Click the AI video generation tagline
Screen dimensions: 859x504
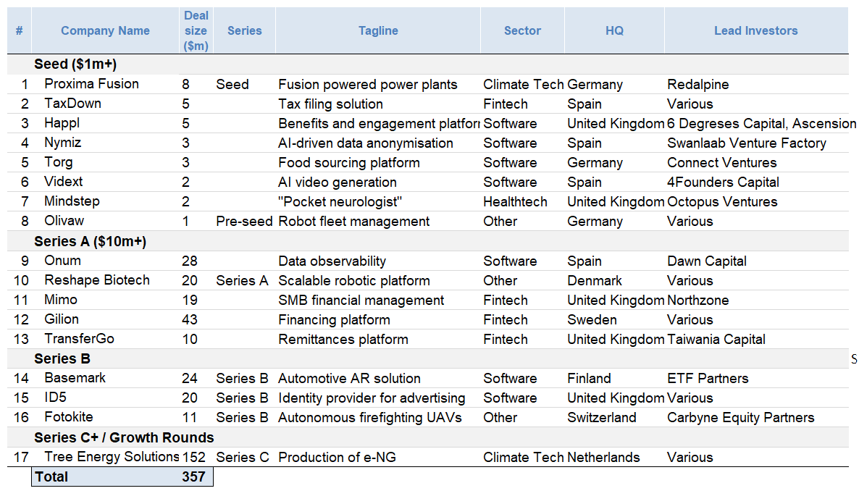pos(338,182)
